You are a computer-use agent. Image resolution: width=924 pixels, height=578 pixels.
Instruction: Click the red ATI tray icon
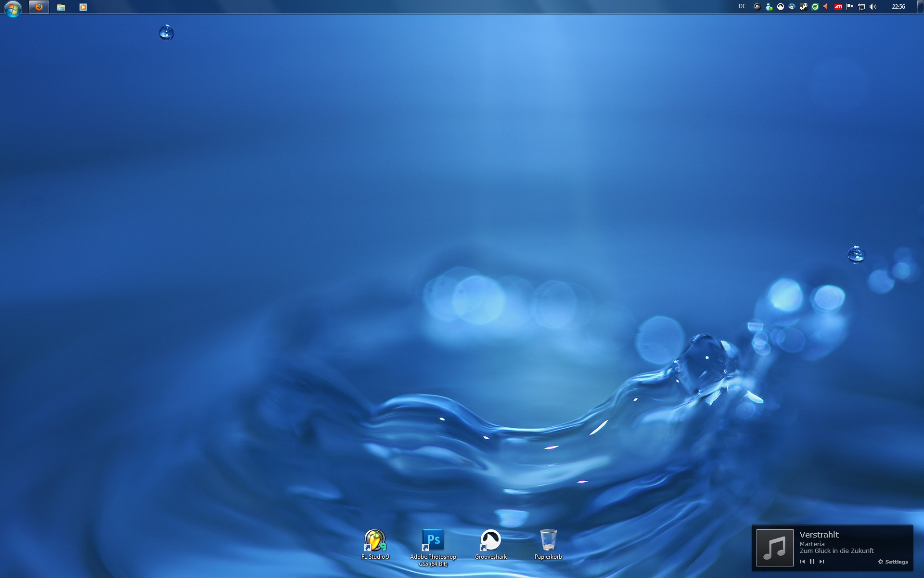[x=838, y=7]
